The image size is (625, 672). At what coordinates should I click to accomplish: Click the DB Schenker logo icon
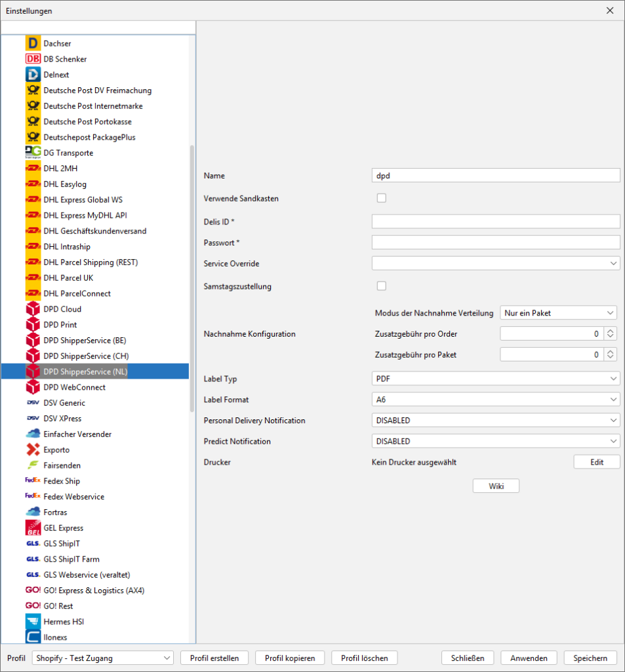pyautogui.click(x=33, y=59)
